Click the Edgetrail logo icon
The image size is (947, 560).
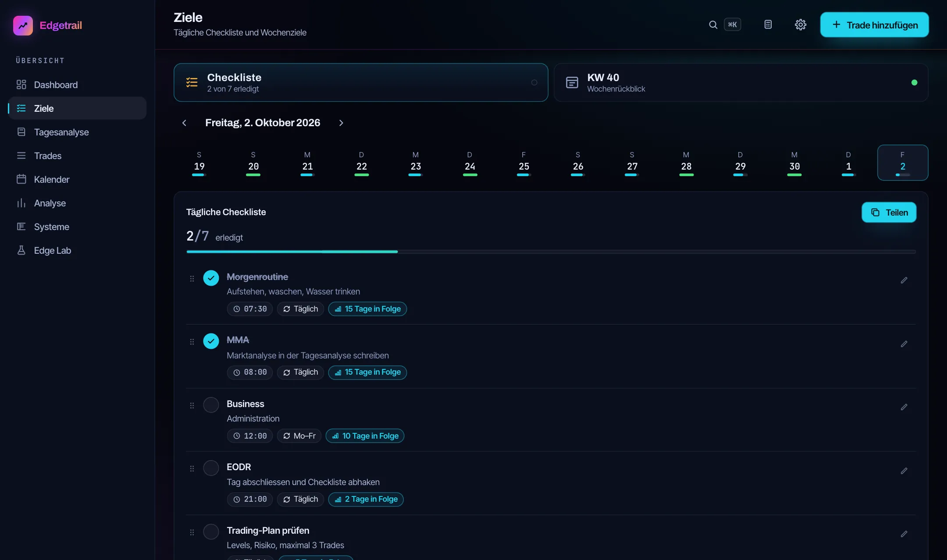point(23,25)
